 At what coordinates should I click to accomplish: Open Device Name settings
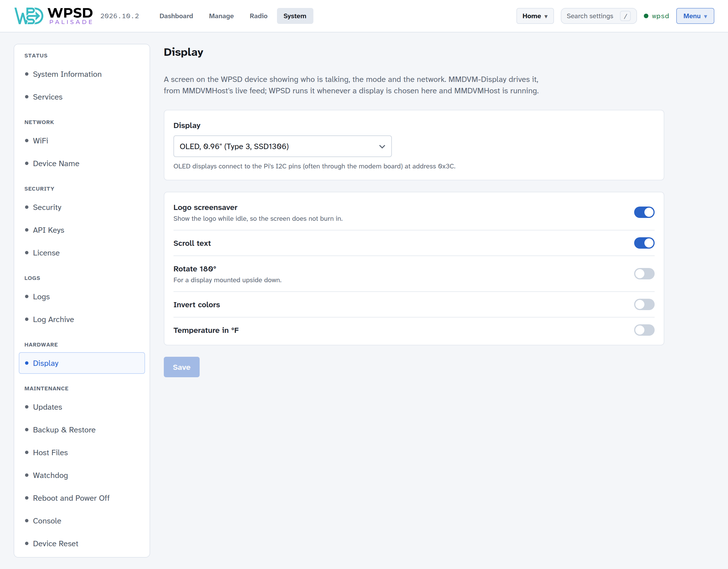point(82,163)
